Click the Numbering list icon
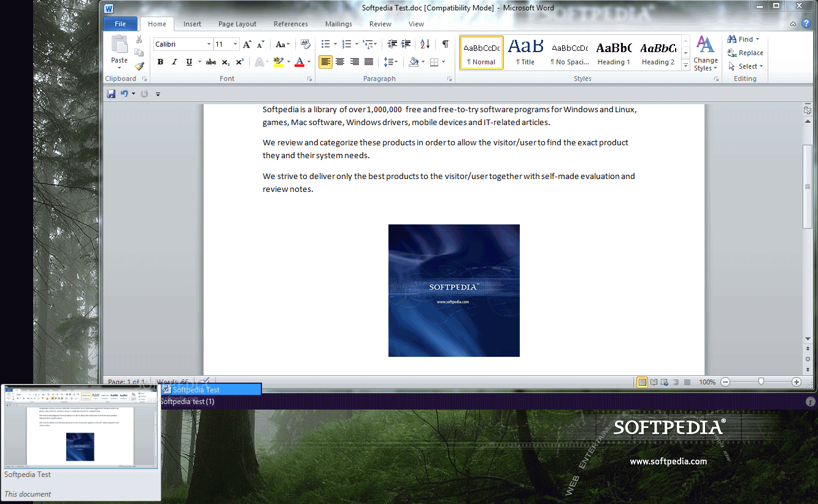Screen dimensions: 818x504 tap(346, 44)
